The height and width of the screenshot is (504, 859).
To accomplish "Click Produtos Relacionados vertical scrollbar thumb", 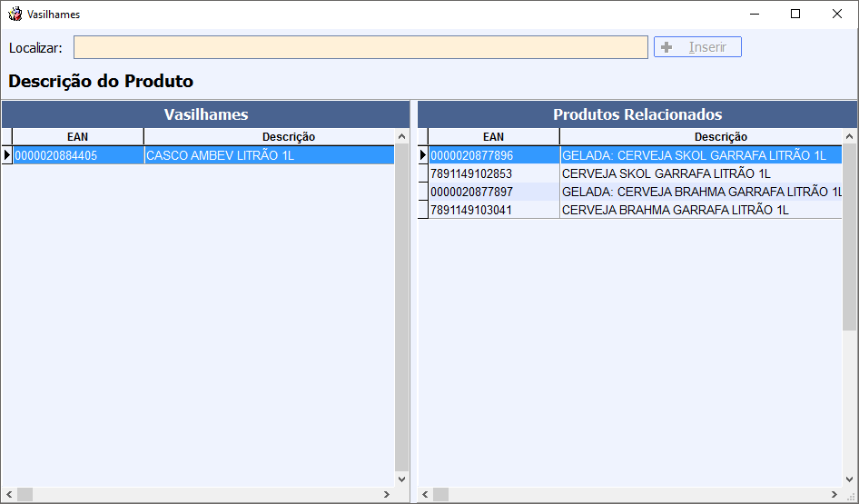I will pyautogui.click(x=850, y=237).
